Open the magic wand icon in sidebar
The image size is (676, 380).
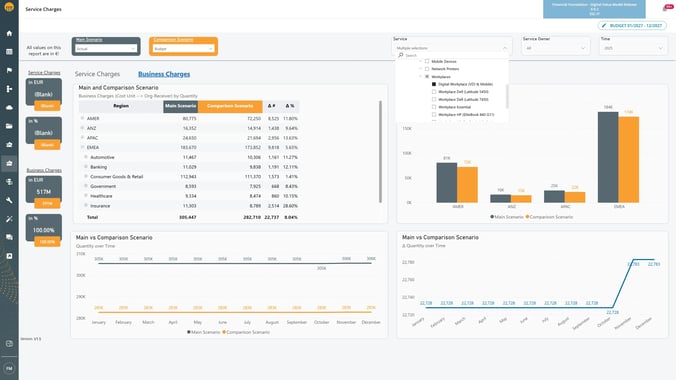click(9, 219)
